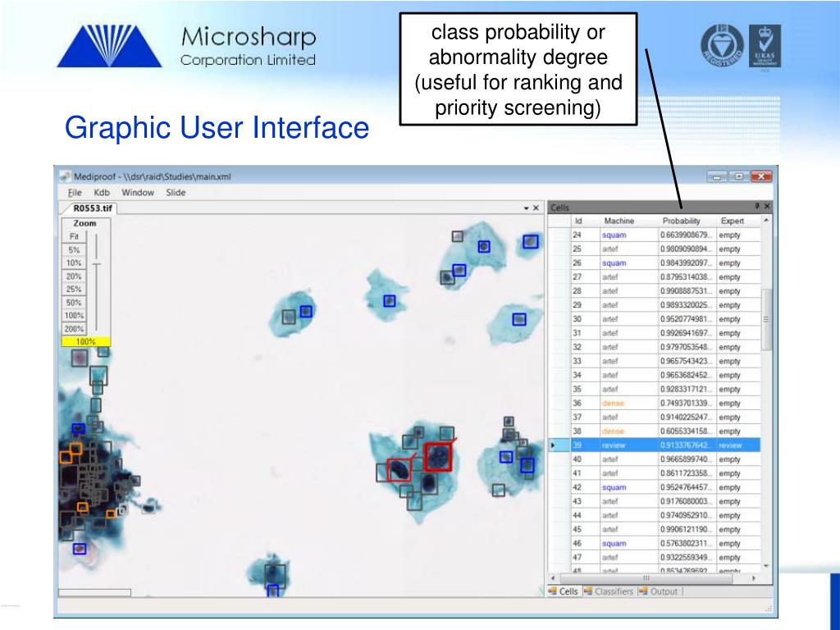840x630 pixels.
Task: Click the Cells table scroll up arrow
Action: click(x=767, y=220)
